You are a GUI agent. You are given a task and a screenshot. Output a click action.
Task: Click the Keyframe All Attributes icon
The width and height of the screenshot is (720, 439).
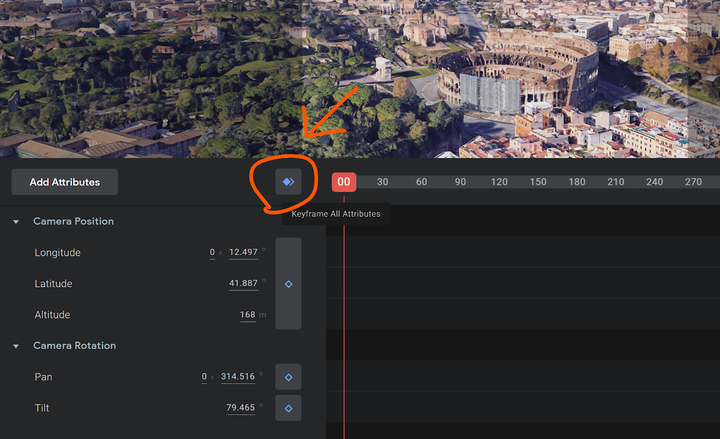point(288,182)
